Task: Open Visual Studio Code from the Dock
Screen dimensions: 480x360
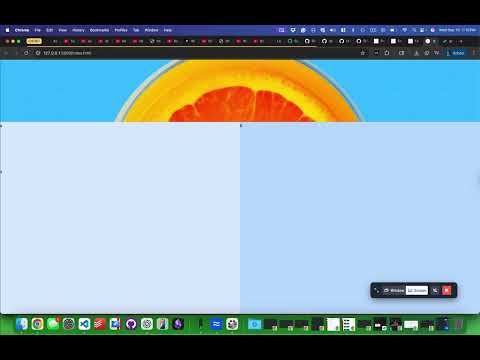Action: 84,324
